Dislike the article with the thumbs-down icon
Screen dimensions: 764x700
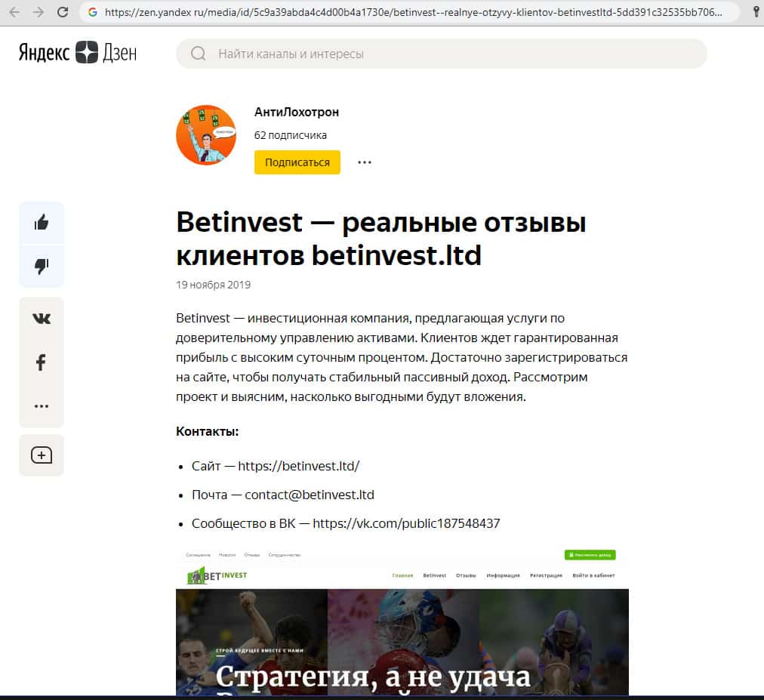click(42, 266)
